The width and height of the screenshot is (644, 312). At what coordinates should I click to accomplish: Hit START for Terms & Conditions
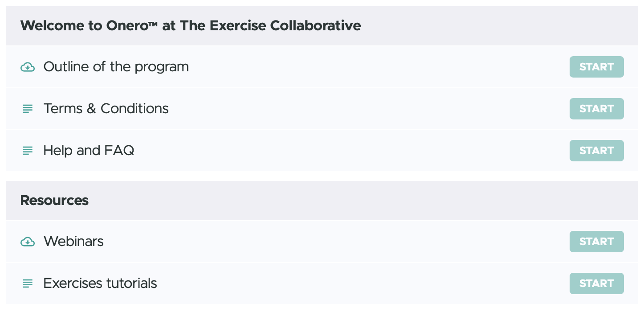596,109
